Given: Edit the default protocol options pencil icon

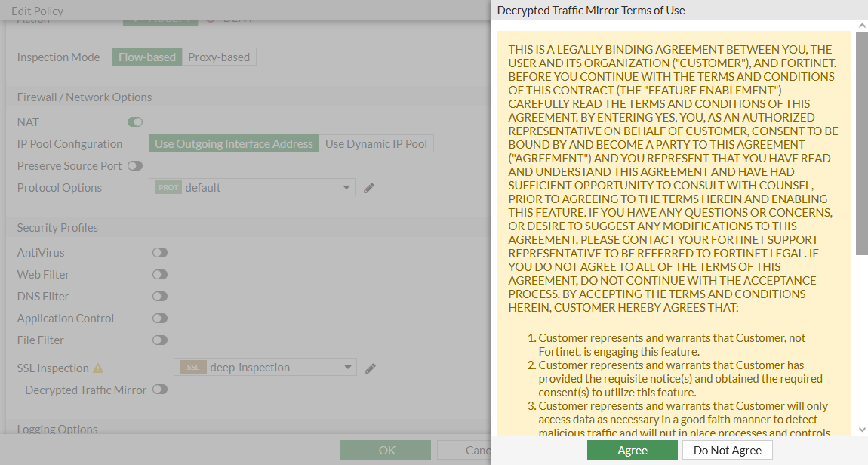Looking at the screenshot, I should [369, 188].
